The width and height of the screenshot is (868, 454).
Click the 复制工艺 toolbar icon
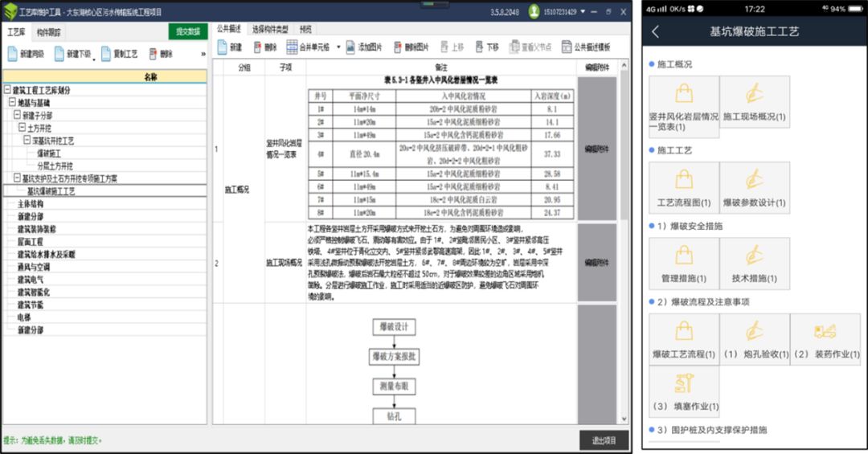[x=106, y=54]
